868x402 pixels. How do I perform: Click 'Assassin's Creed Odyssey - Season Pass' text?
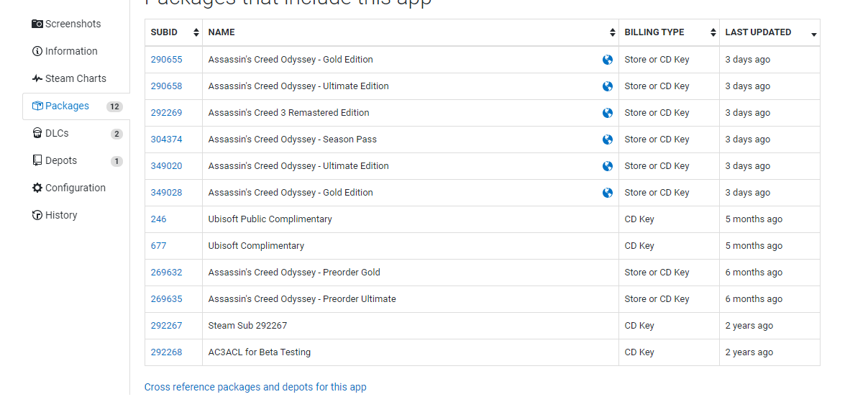[293, 140]
